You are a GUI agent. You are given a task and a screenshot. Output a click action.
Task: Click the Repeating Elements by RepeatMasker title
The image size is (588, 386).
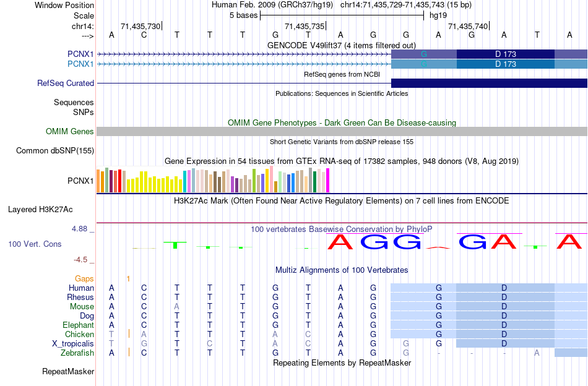pyautogui.click(x=342, y=362)
